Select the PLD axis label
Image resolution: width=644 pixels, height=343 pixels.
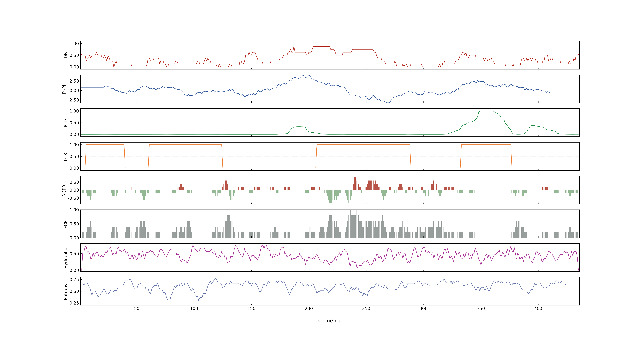(x=66, y=123)
